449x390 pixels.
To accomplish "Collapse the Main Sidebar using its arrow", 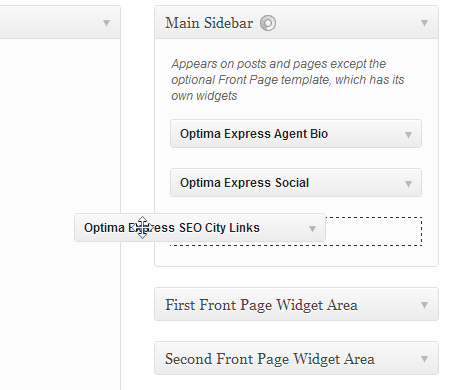I will (x=424, y=23).
